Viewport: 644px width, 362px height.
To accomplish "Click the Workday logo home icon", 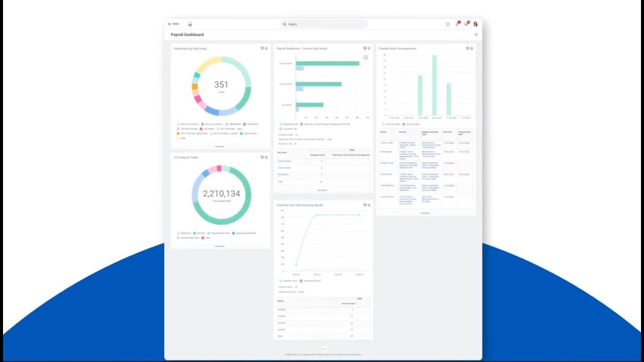I will point(190,24).
